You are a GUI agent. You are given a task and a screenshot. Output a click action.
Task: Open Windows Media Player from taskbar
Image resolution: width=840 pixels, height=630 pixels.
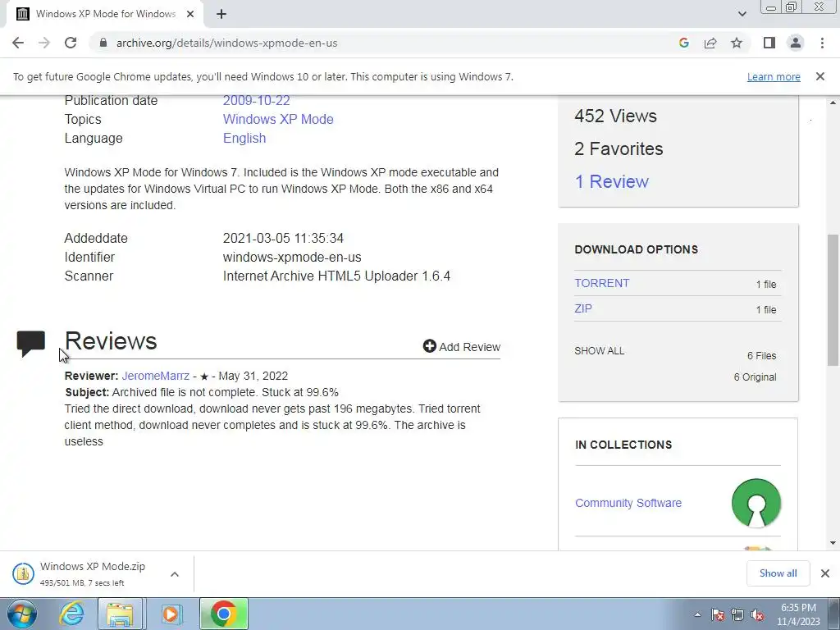(171, 614)
